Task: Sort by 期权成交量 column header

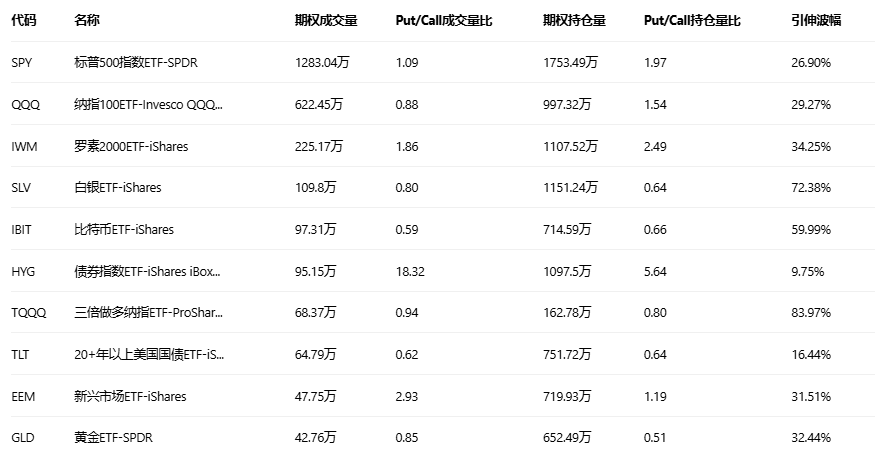Action: (326, 20)
